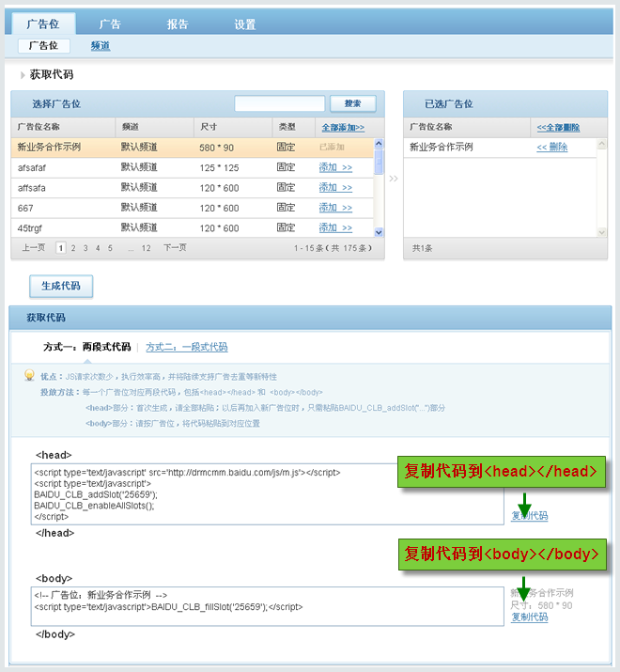Select the 广告位 sub-tab
The height and width of the screenshot is (672, 620).
tap(44, 45)
